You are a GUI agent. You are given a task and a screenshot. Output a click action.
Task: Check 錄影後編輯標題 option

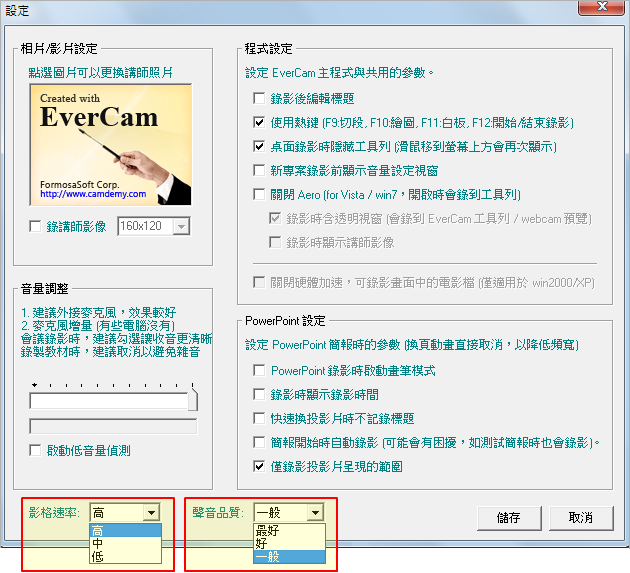[259, 99]
